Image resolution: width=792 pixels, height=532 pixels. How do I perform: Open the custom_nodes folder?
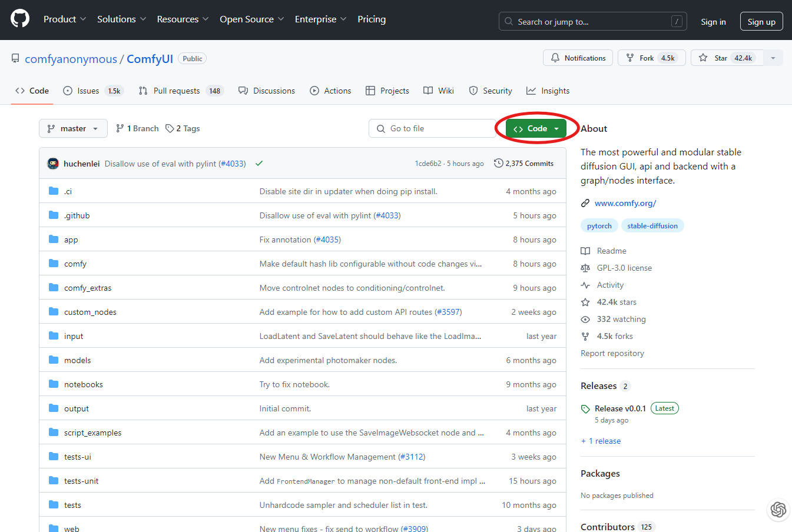pyautogui.click(x=90, y=312)
